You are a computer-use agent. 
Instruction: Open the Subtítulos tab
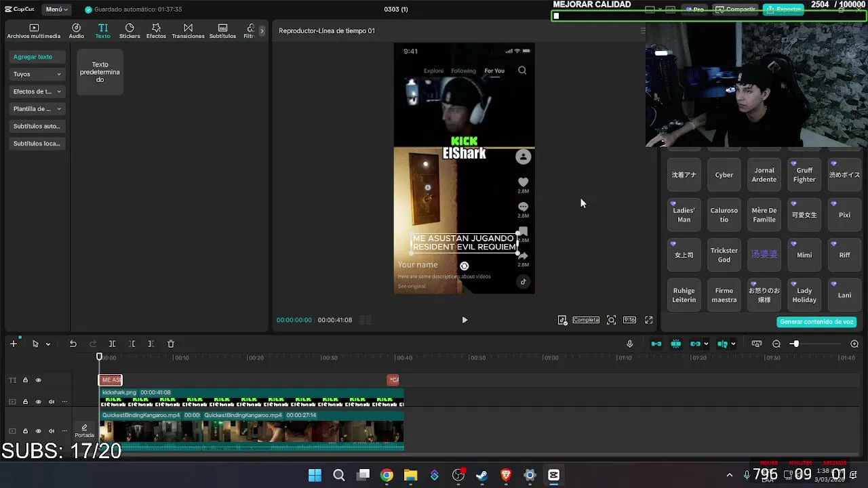(x=222, y=31)
